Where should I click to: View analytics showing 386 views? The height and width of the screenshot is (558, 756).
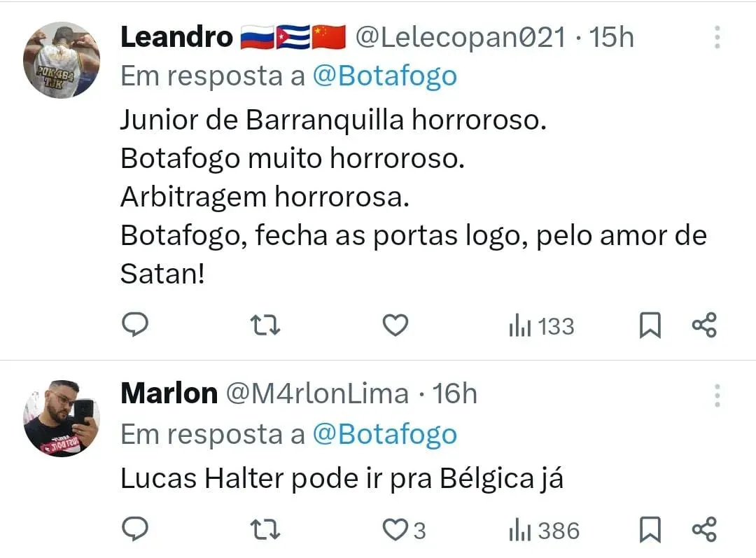coord(544,531)
